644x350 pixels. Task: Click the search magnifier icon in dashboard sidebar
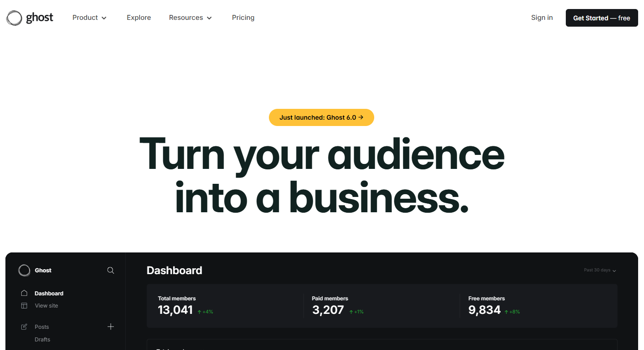111,271
